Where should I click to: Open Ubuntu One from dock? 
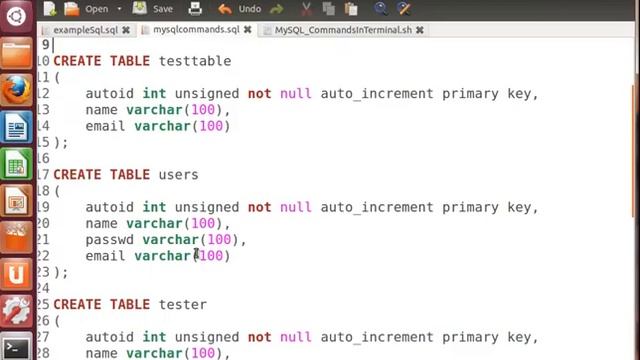pos(16,274)
